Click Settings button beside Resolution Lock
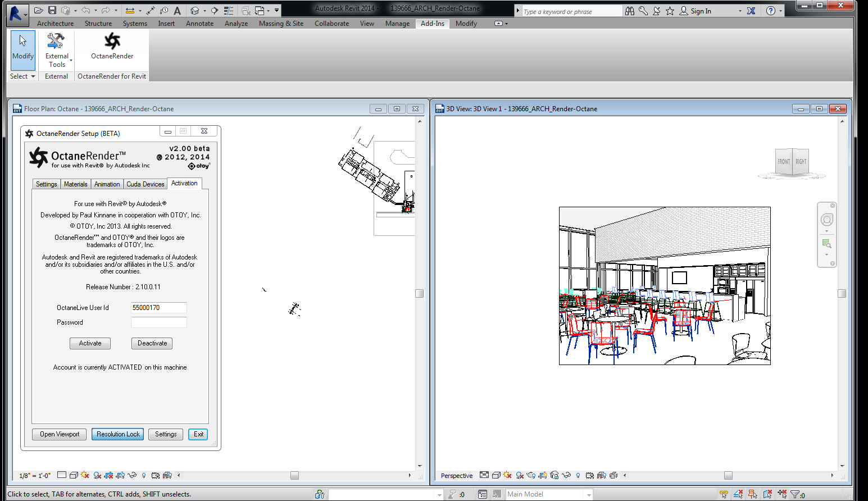 [166, 434]
